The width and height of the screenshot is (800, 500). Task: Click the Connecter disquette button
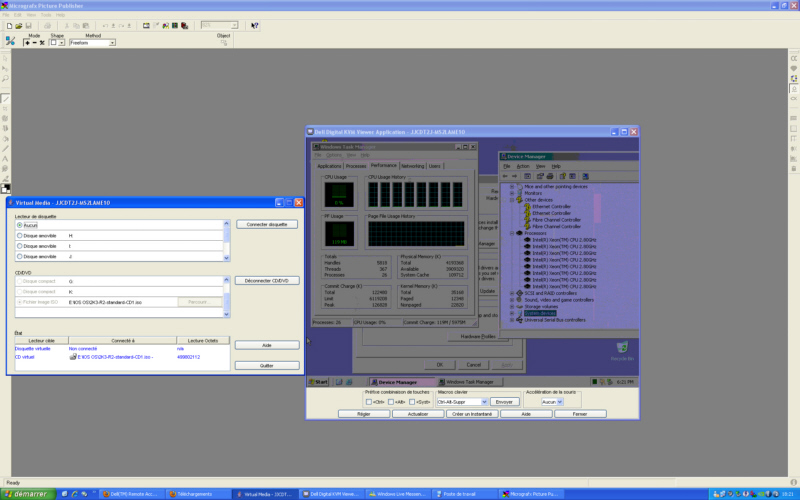[x=267, y=224]
